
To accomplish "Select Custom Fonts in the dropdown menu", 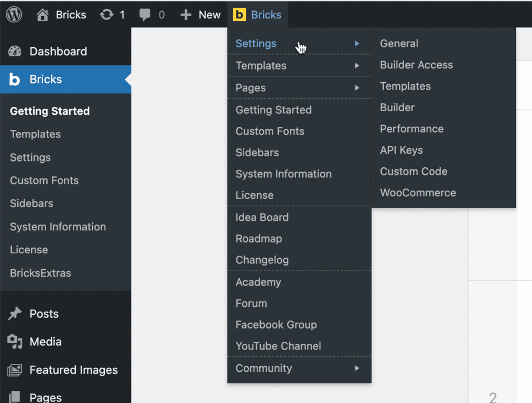I will click(270, 131).
